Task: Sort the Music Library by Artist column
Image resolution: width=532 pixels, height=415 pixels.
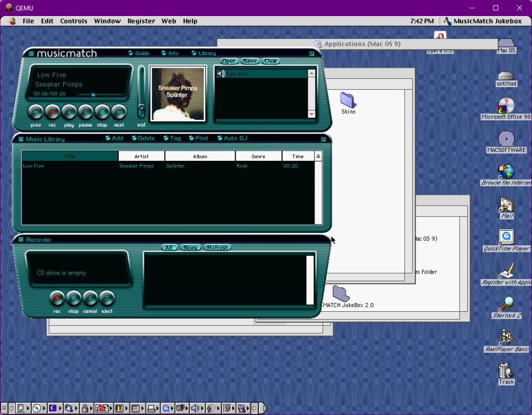Action: click(141, 156)
